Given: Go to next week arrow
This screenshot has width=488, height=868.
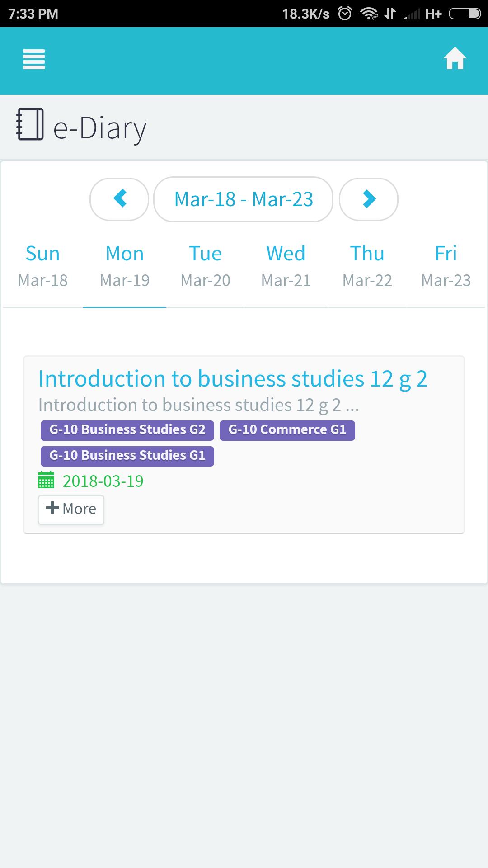Looking at the screenshot, I should 369,199.
